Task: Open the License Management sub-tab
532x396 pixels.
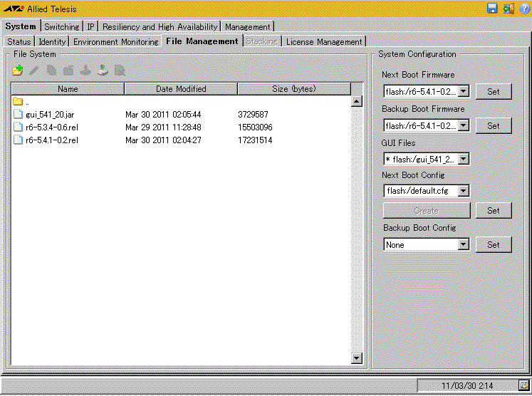Action: pos(324,41)
